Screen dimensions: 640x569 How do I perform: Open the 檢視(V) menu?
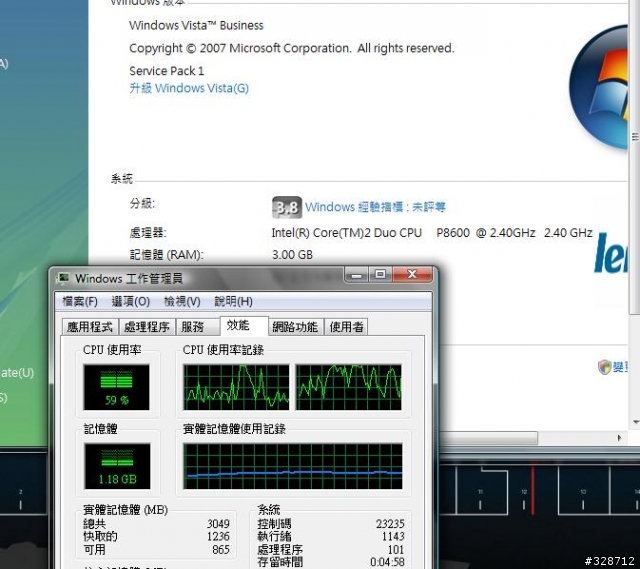(182, 302)
